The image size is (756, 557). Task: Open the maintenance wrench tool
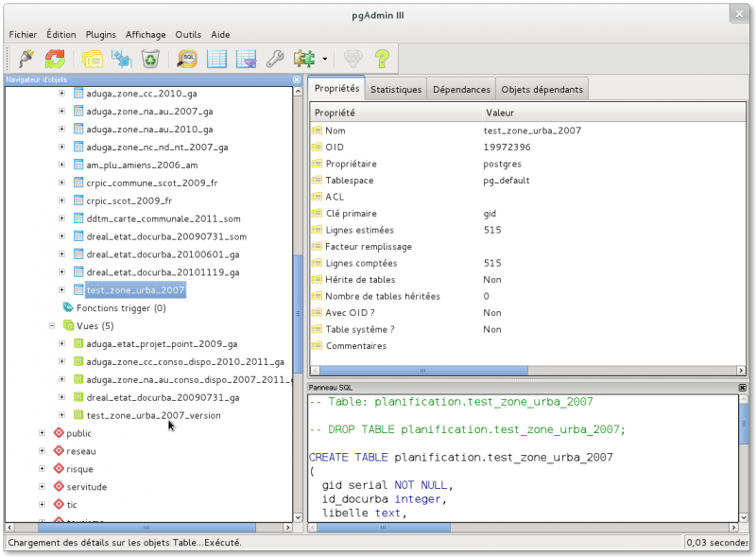[x=275, y=59]
